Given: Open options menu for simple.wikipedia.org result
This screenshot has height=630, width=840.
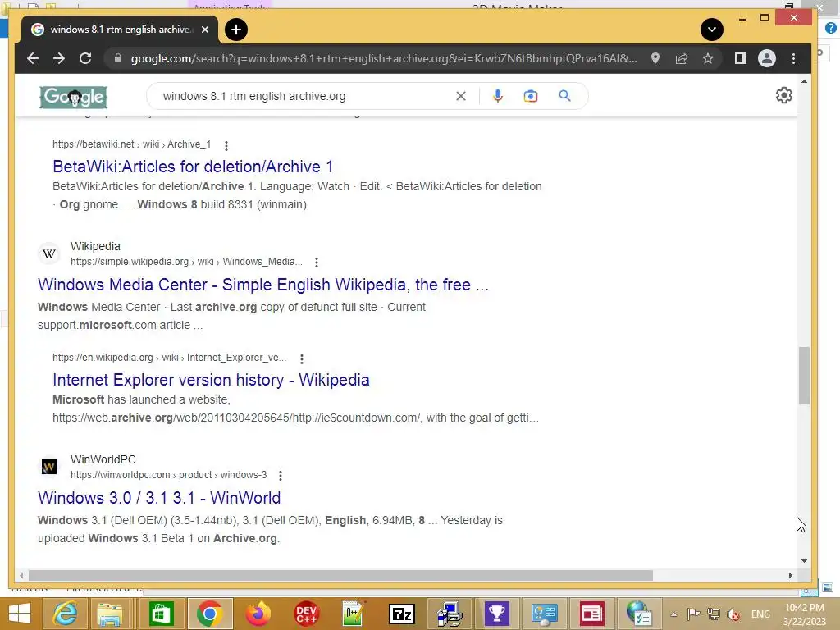Looking at the screenshot, I should point(317,262).
